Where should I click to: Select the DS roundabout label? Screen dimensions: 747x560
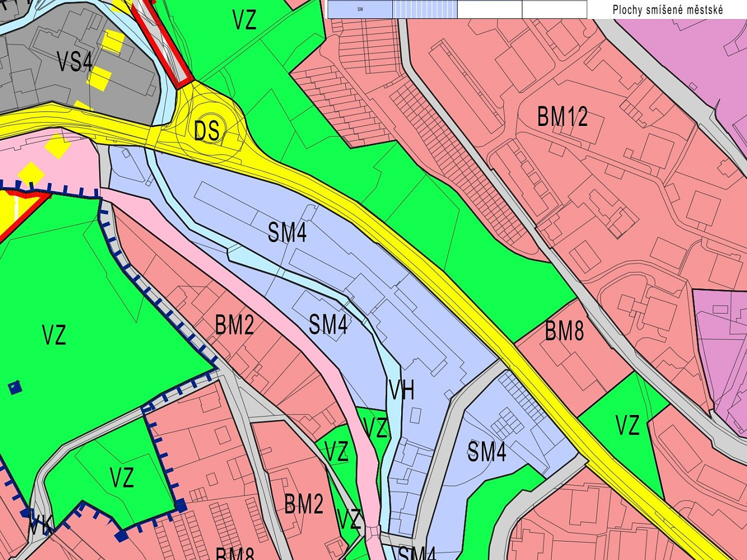click(x=206, y=131)
